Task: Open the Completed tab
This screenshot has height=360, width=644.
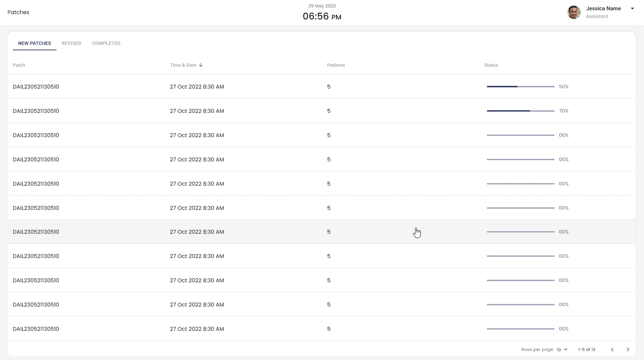Action: coord(106,43)
